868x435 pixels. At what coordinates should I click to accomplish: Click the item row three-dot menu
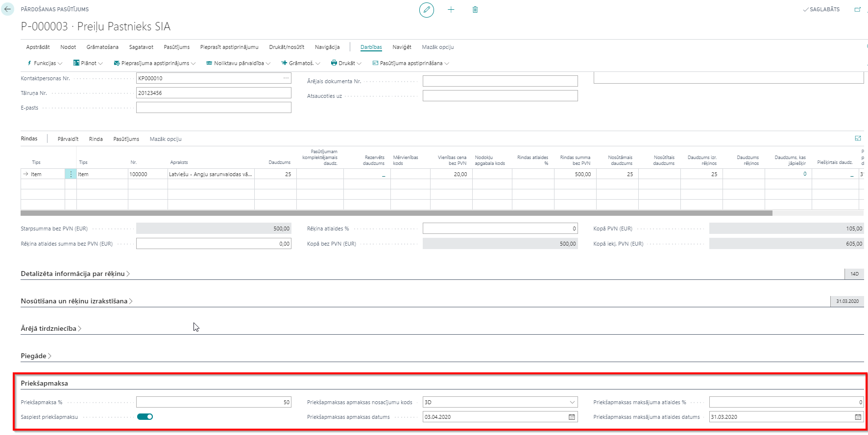pos(71,174)
